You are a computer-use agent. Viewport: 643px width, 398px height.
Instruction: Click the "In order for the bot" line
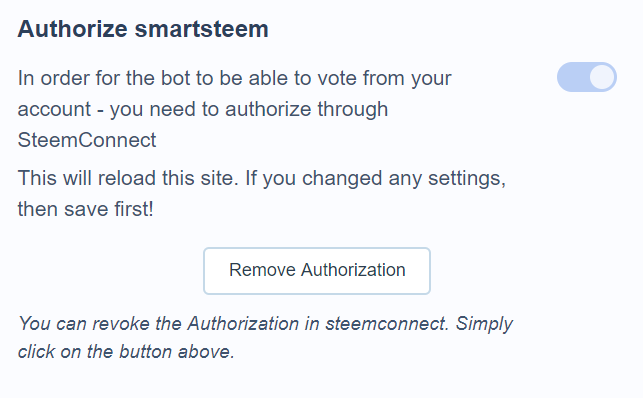click(235, 78)
